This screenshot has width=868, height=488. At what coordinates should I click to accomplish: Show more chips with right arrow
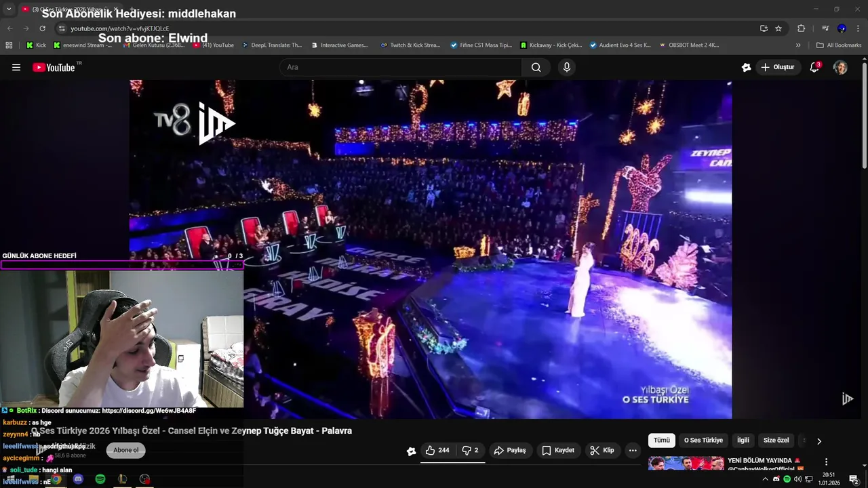click(818, 441)
